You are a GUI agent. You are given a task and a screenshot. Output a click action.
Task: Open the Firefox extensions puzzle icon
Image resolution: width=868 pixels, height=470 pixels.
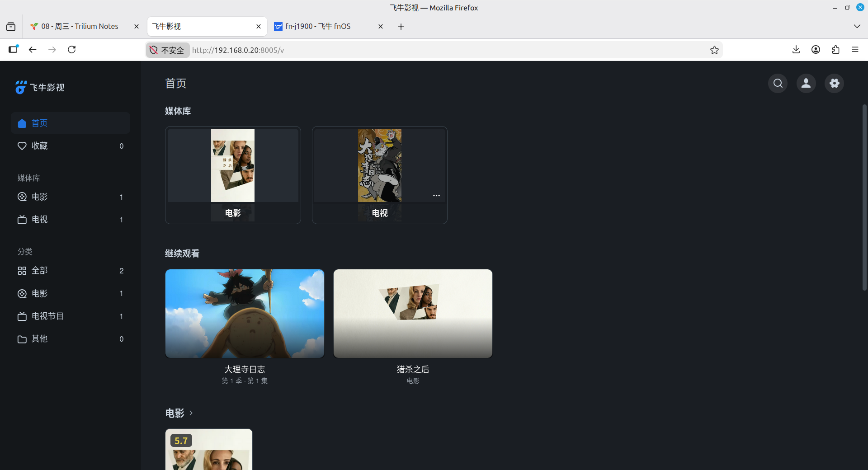pyautogui.click(x=835, y=50)
